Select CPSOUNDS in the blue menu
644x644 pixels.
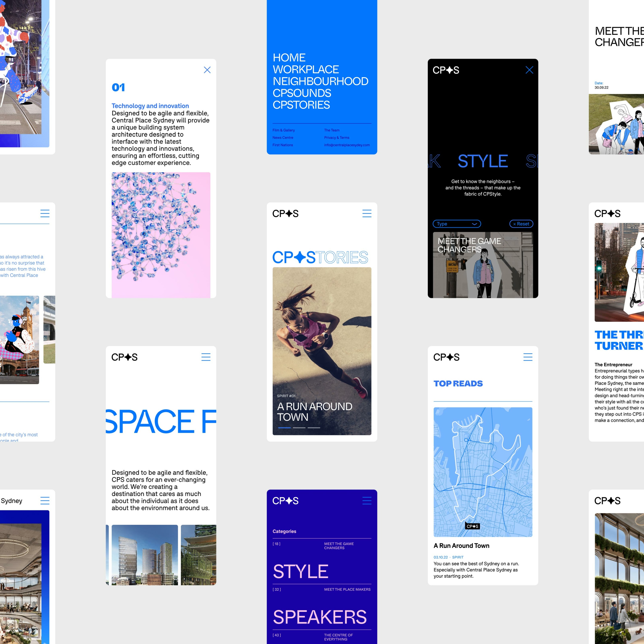(302, 93)
